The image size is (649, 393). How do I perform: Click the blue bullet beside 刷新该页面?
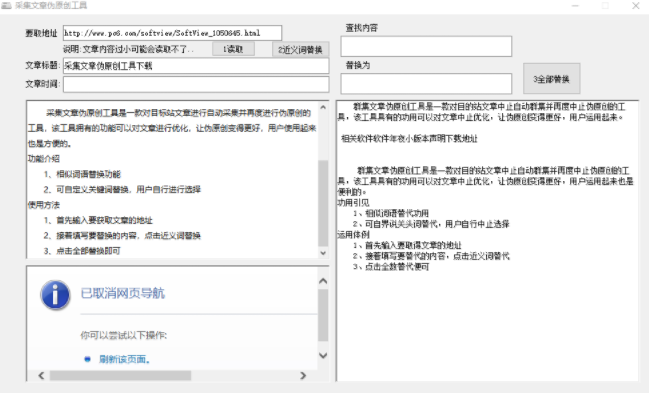[x=87, y=359]
